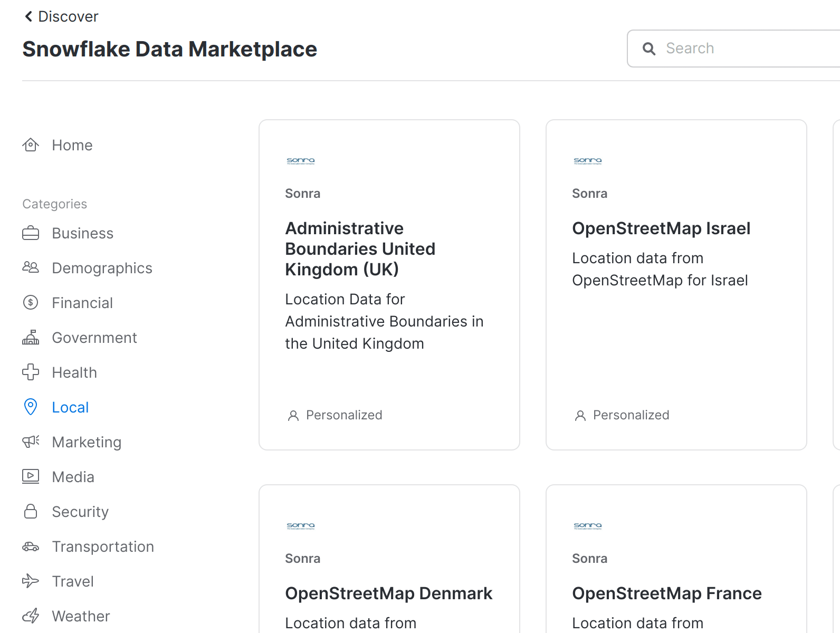Select the Media category
The height and width of the screenshot is (633, 840).
[59, 477]
